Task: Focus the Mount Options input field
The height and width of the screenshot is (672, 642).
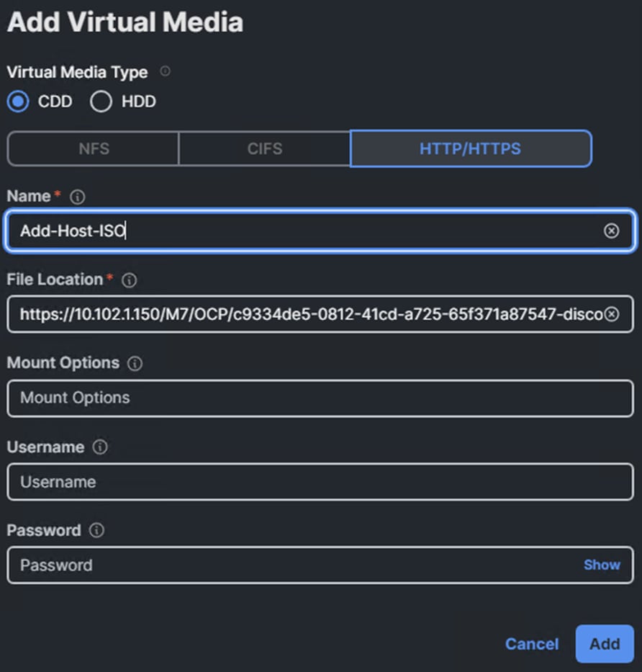Action: pos(320,398)
